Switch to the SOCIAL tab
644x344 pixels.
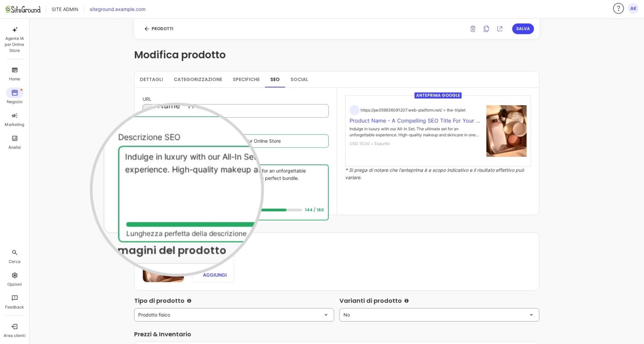(299, 79)
